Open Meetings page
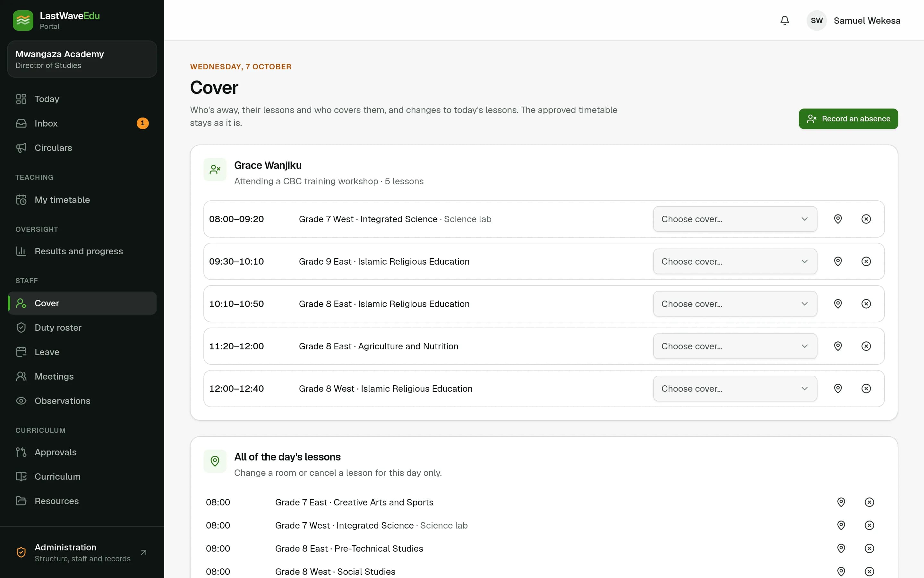 [82, 377]
